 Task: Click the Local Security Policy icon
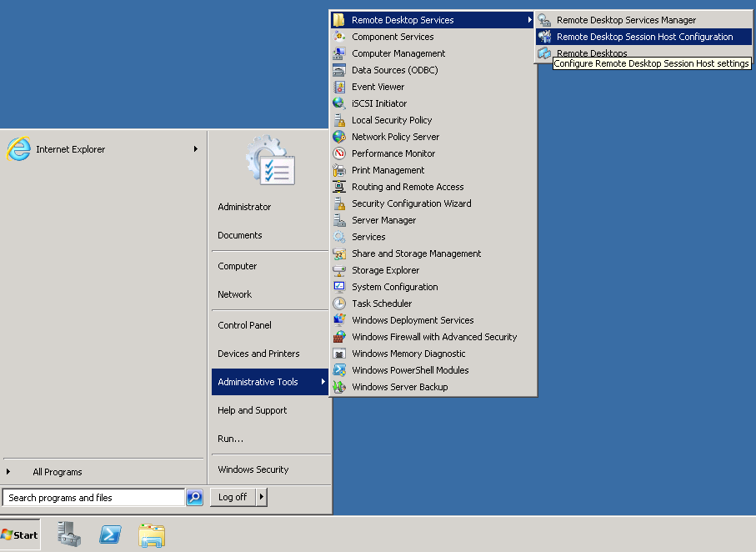click(x=339, y=120)
